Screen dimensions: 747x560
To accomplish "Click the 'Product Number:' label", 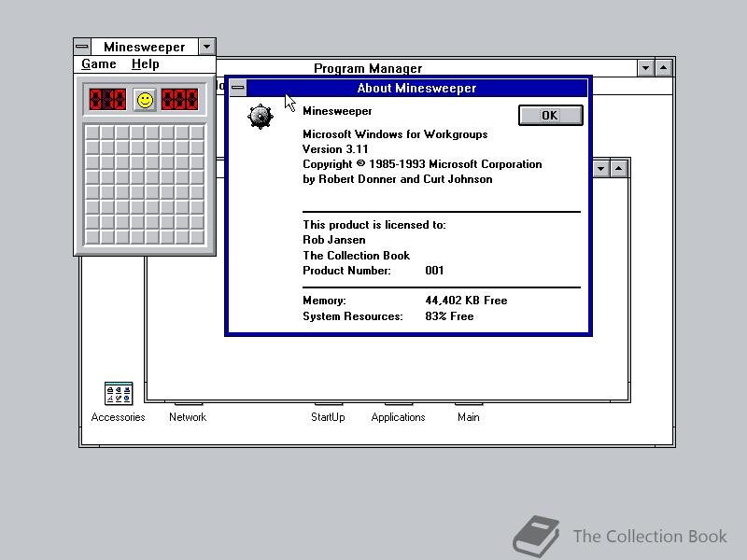I will click(x=346, y=271).
